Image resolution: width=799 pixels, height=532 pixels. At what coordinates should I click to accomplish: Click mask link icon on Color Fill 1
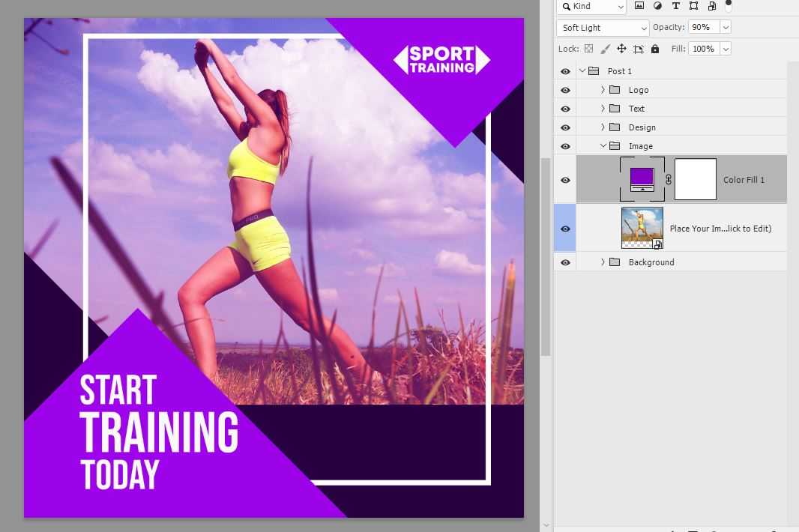pyautogui.click(x=669, y=180)
